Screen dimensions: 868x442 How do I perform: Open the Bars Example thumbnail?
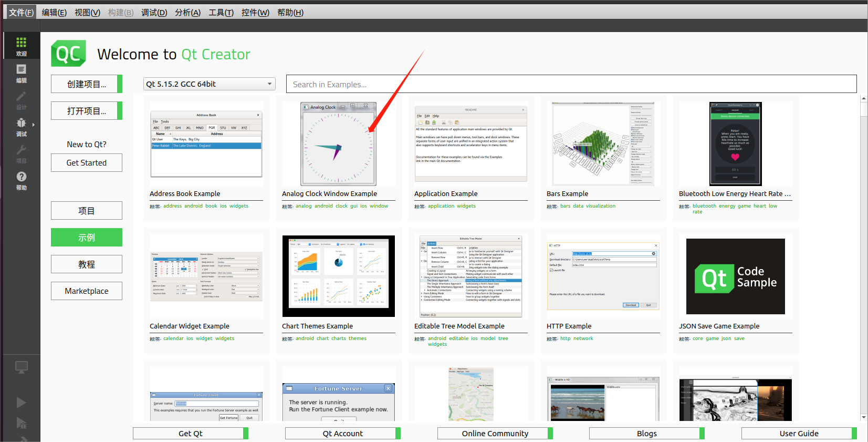[x=603, y=144]
